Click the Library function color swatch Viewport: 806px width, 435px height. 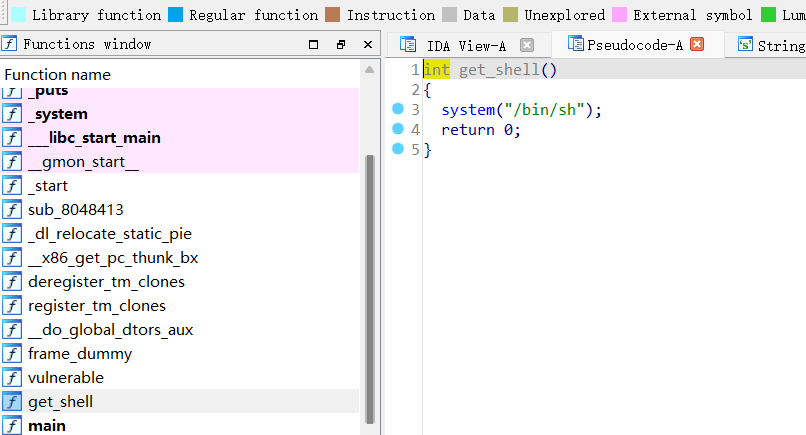coord(19,14)
